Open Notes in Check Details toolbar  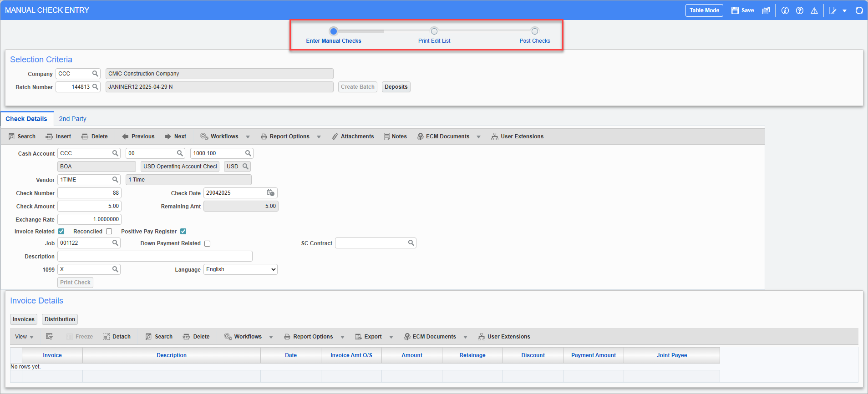pyautogui.click(x=395, y=136)
